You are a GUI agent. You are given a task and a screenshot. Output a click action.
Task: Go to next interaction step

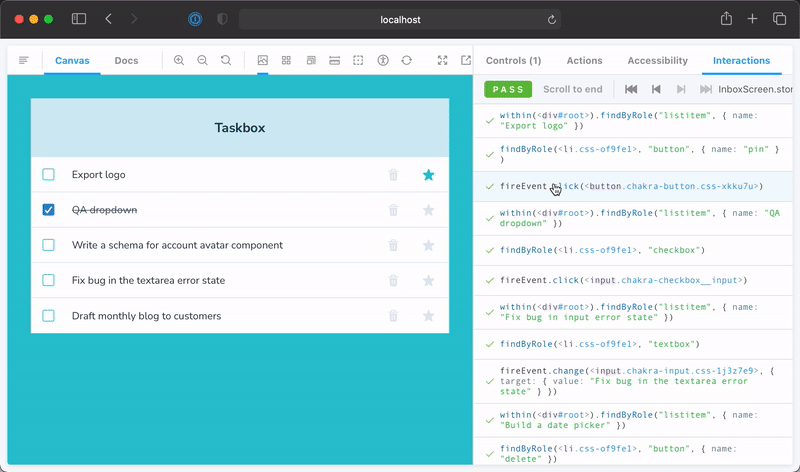click(x=681, y=89)
